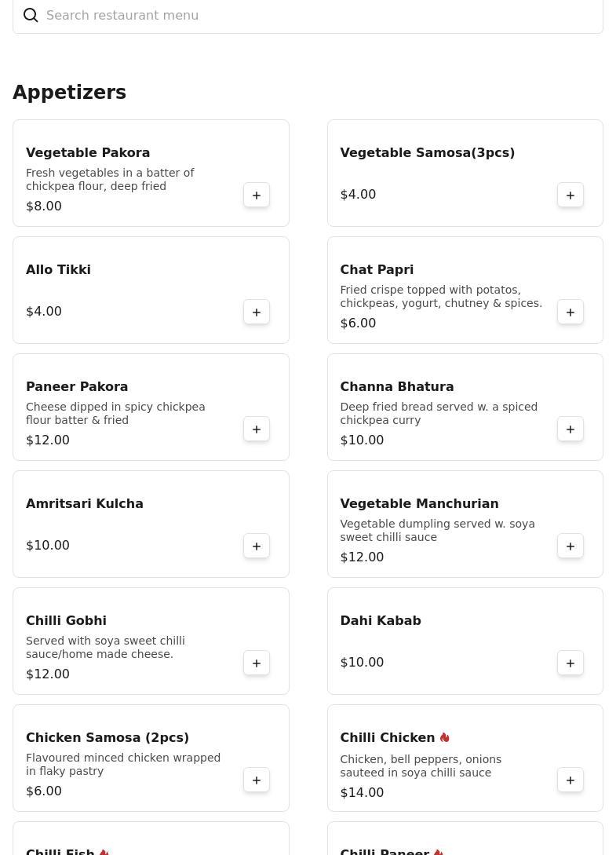The width and height of the screenshot is (616, 855).
Task: Add Chicken Samosa (2pcs) to cart
Action: coord(257,780)
